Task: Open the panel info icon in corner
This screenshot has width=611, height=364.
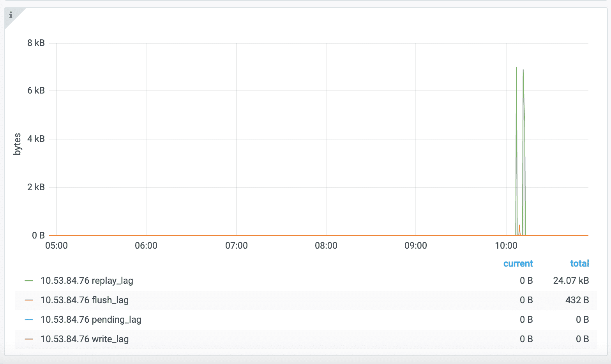Action: pyautogui.click(x=11, y=15)
